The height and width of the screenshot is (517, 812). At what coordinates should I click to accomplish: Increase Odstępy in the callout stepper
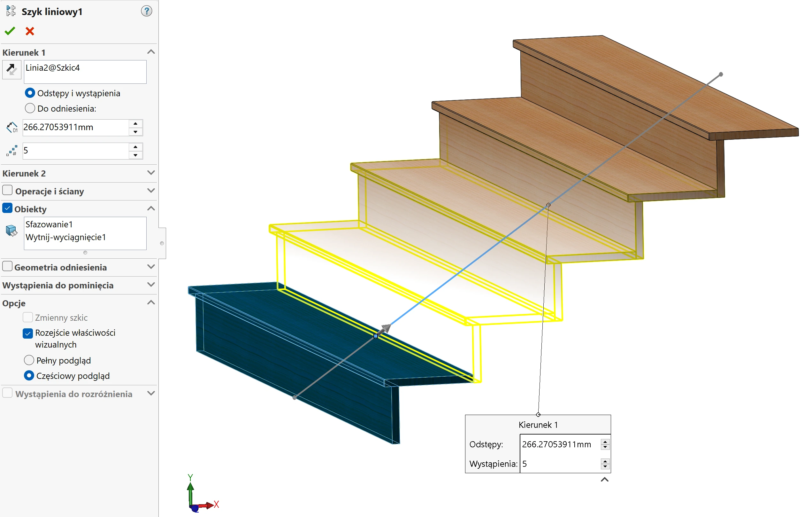pos(605,442)
